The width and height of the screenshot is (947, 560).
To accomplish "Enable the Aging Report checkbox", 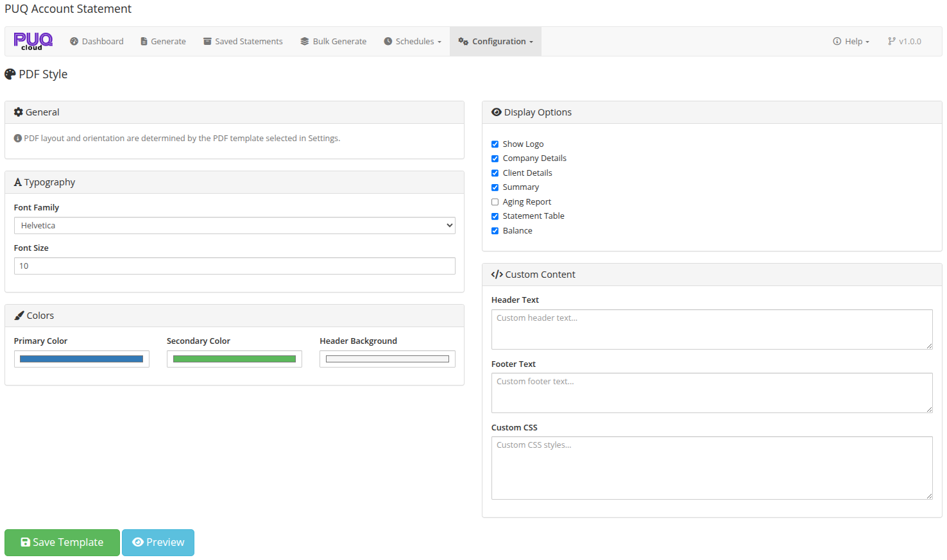I will click(495, 202).
